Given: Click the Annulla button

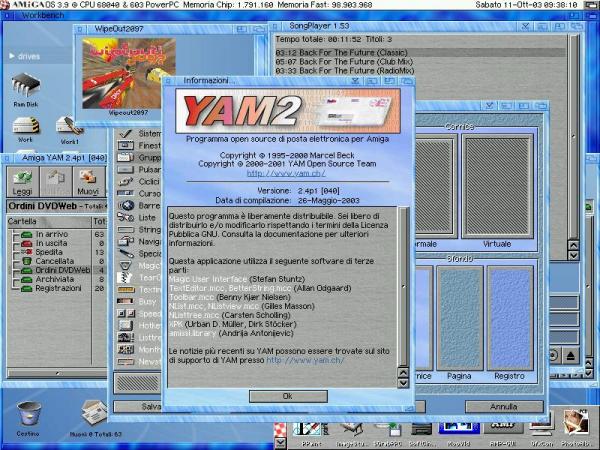Looking at the screenshot, I should tap(504, 407).
